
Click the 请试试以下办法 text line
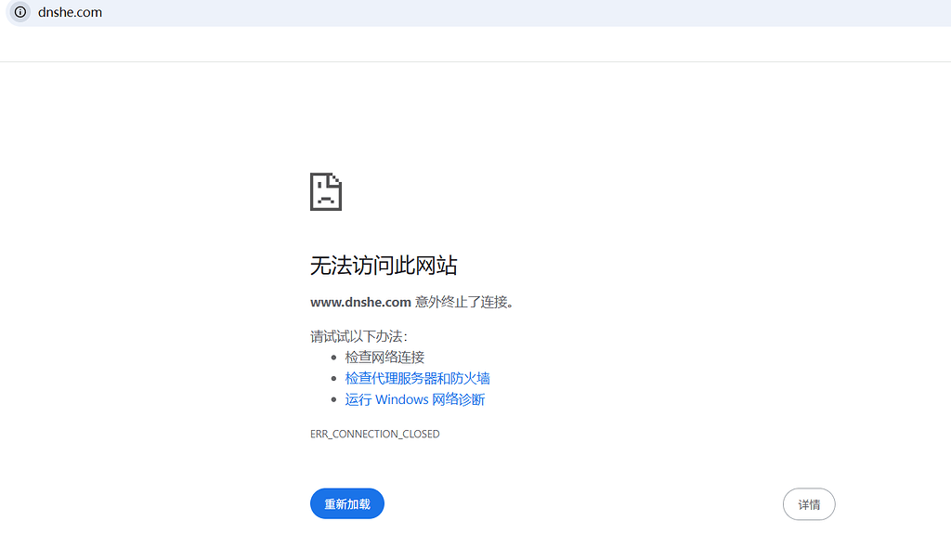358,337
